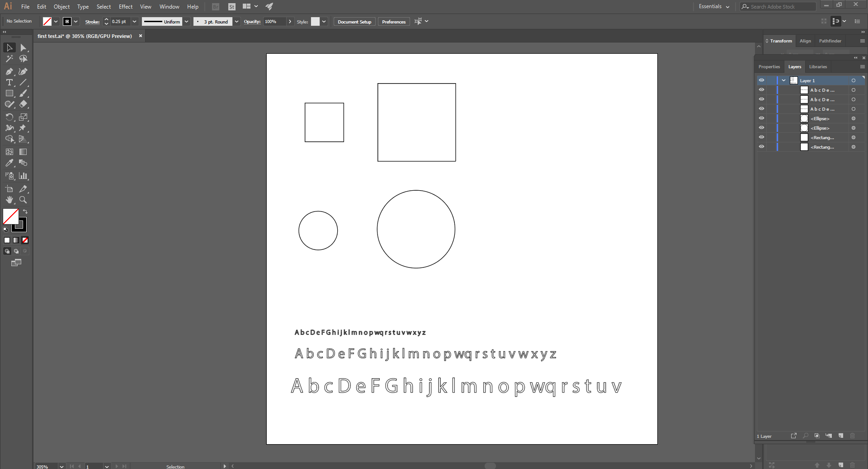This screenshot has height=469, width=868.
Task: Open the Uniform variable width profile dropdown
Action: [x=186, y=22]
